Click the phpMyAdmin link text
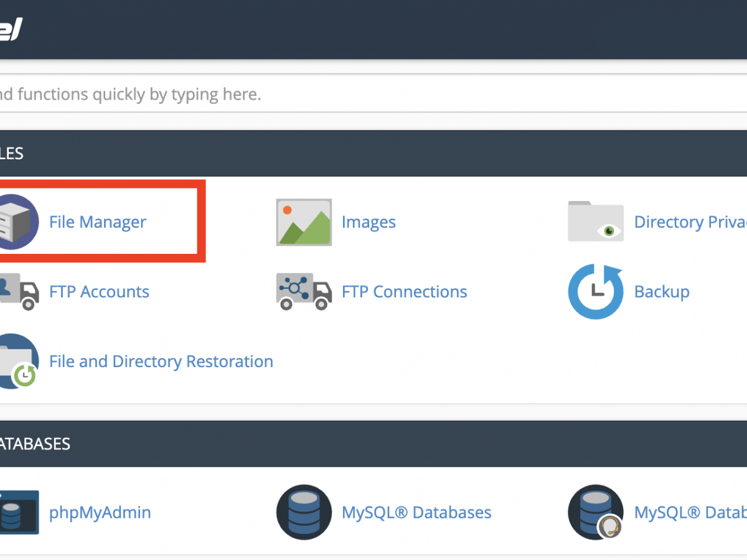This screenshot has height=560, width=747. click(x=100, y=513)
